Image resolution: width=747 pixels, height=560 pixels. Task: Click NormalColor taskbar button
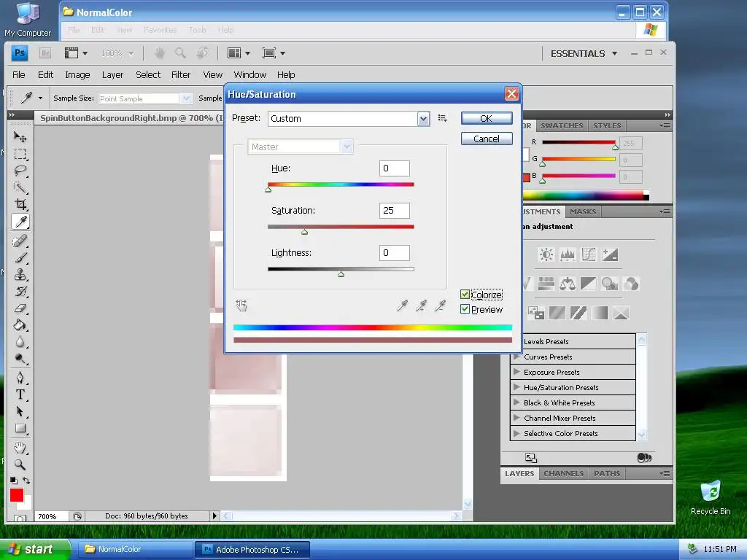(135, 549)
